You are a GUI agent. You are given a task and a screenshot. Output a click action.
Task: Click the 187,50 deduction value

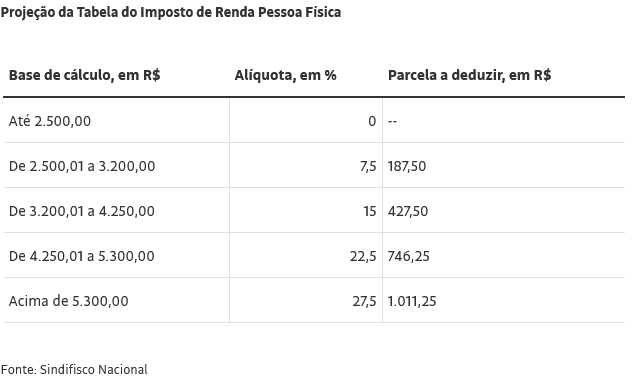coord(407,166)
